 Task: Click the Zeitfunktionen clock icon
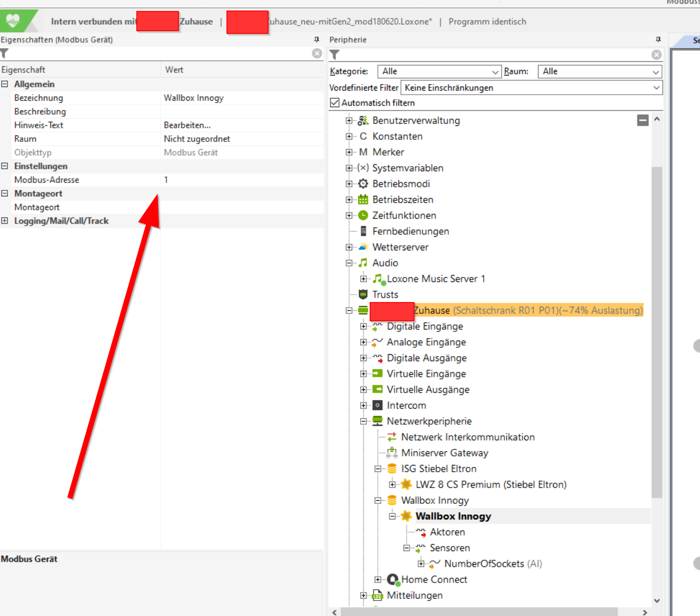(x=363, y=215)
